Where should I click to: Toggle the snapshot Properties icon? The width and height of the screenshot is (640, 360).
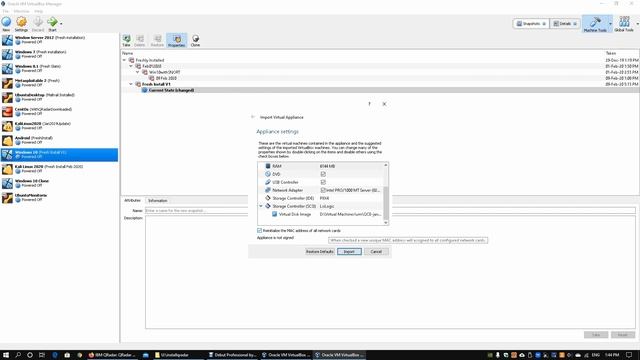coord(177,40)
